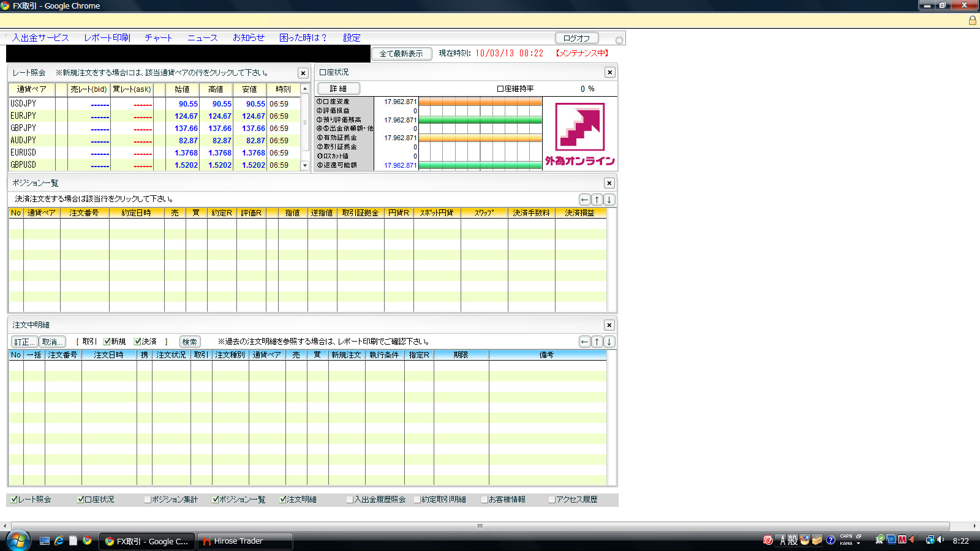The image size is (980, 551).
Task: Close the 口座状況 account status panel
Action: 610,72
